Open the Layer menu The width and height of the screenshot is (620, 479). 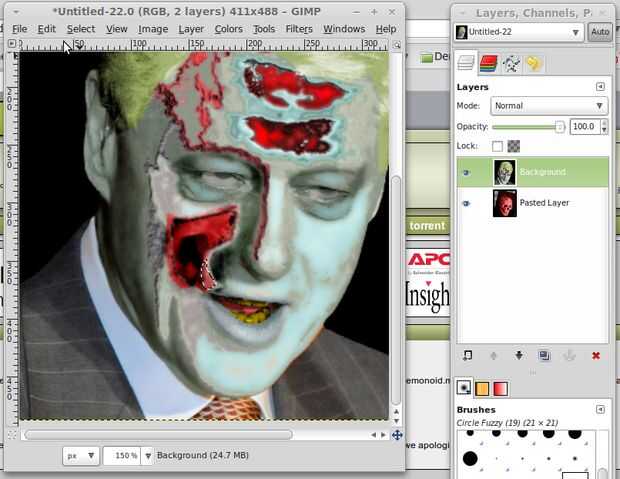[x=191, y=29]
